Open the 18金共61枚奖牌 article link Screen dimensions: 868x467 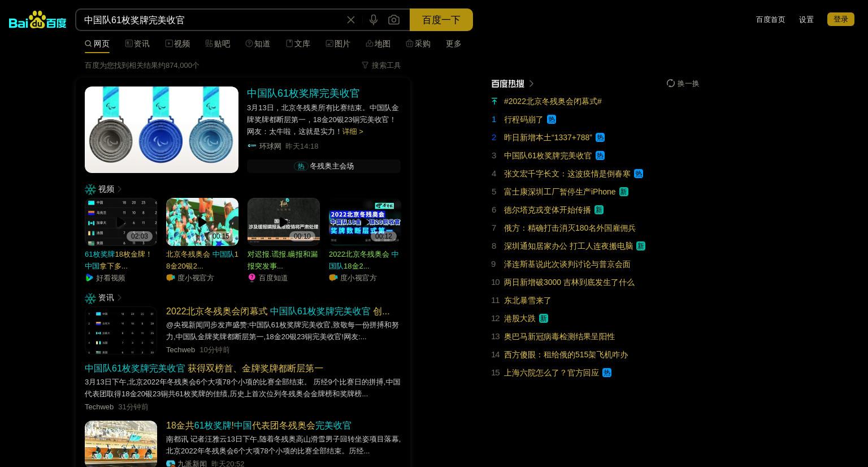[259, 425]
